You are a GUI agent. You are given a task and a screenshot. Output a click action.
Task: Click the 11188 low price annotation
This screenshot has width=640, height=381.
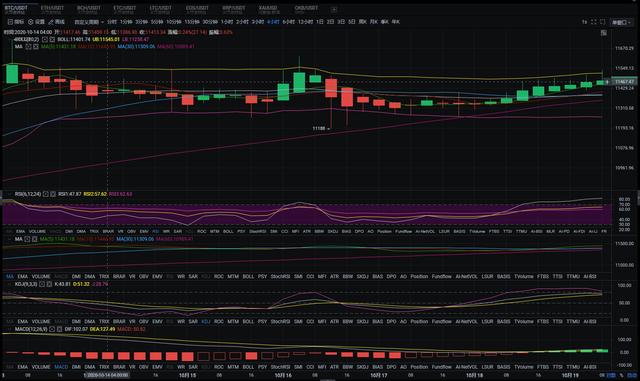(319, 128)
